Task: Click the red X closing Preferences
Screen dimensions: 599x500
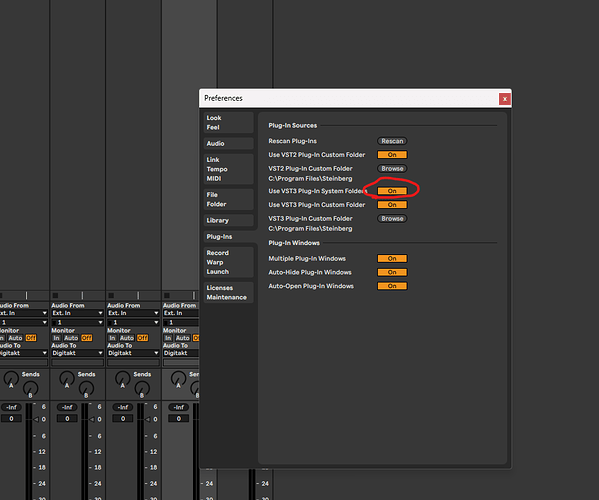Action: [x=505, y=99]
